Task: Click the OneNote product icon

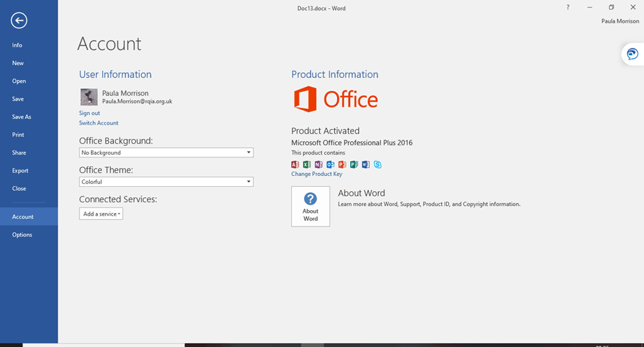Action: [x=319, y=164]
